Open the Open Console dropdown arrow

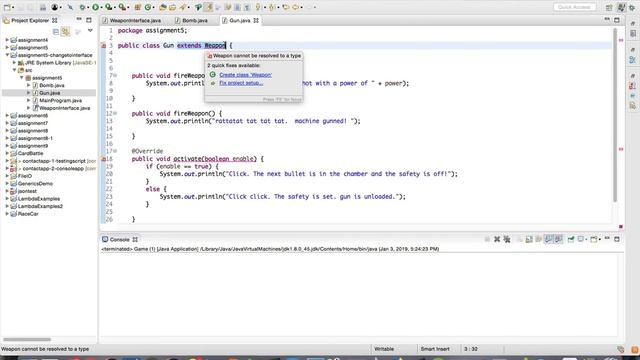(600, 240)
